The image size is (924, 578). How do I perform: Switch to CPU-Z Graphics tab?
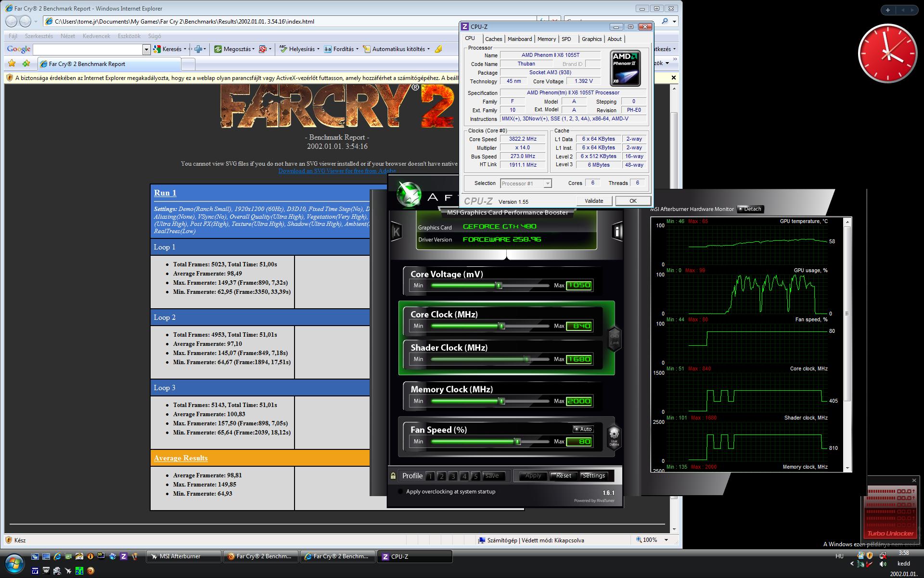click(x=591, y=39)
